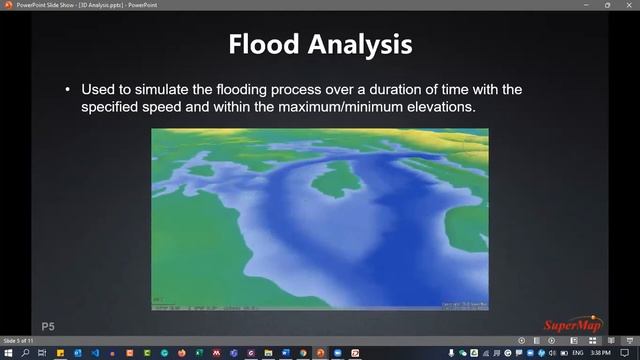
Task: Switch ENG input language indicator
Action: [578, 353]
